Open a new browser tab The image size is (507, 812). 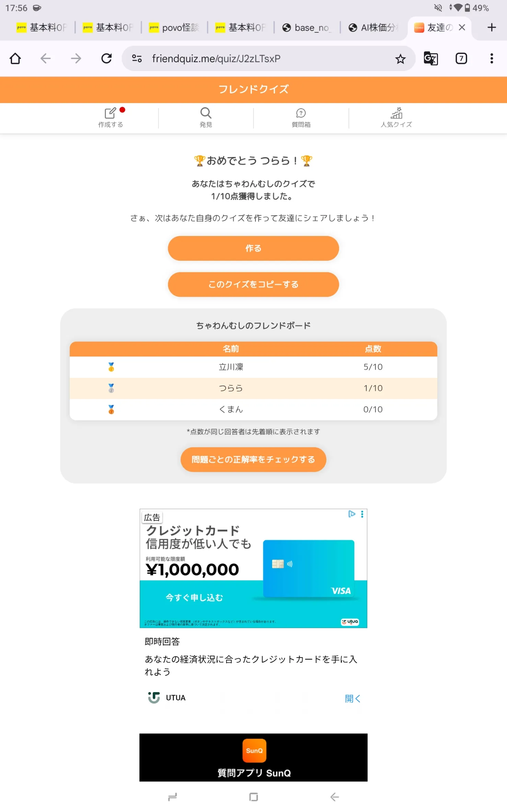point(492,27)
